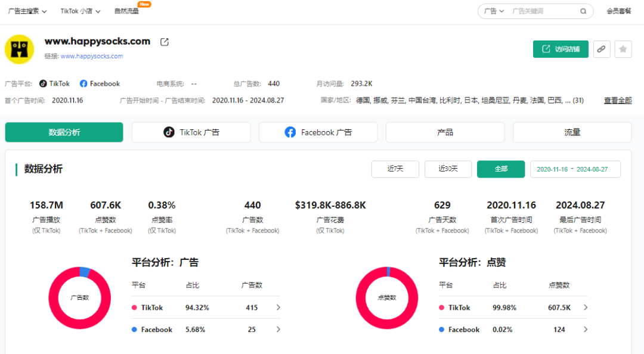Viewport: 644px width, 354px height.
Task: Click the chain link icon next to 访问店铺
Action: click(x=601, y=49)
